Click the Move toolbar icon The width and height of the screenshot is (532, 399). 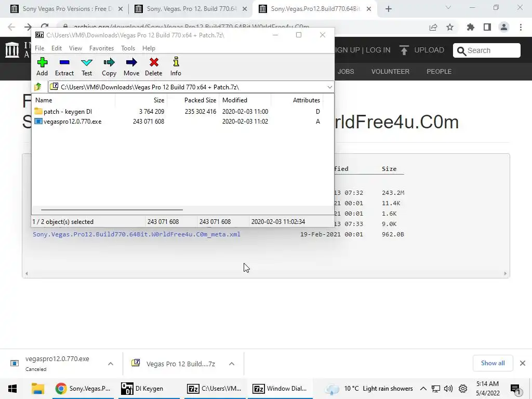[131, 66]
